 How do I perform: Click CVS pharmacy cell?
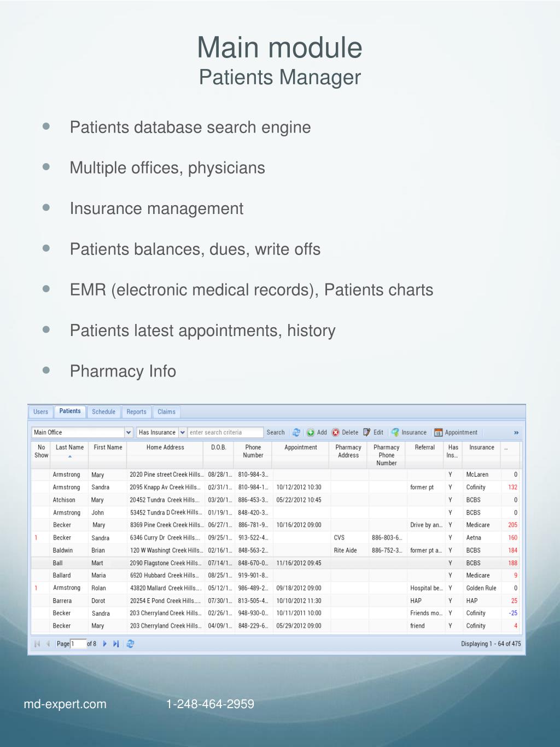pos(339,537)
